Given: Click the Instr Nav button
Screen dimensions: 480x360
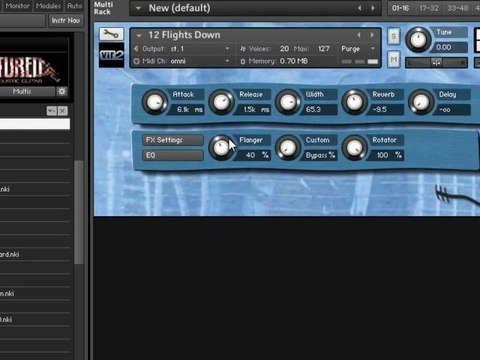Looking at the screenshot, I should (x=66, y=21).
